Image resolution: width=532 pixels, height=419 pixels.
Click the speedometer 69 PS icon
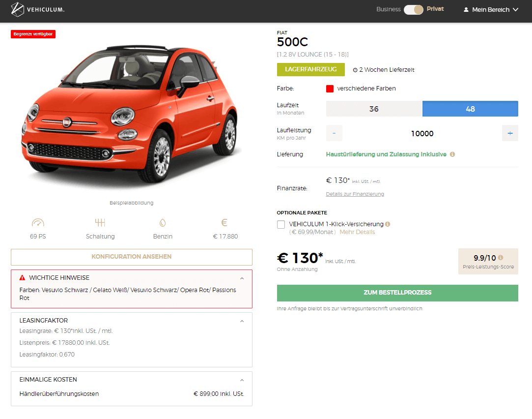38,223
